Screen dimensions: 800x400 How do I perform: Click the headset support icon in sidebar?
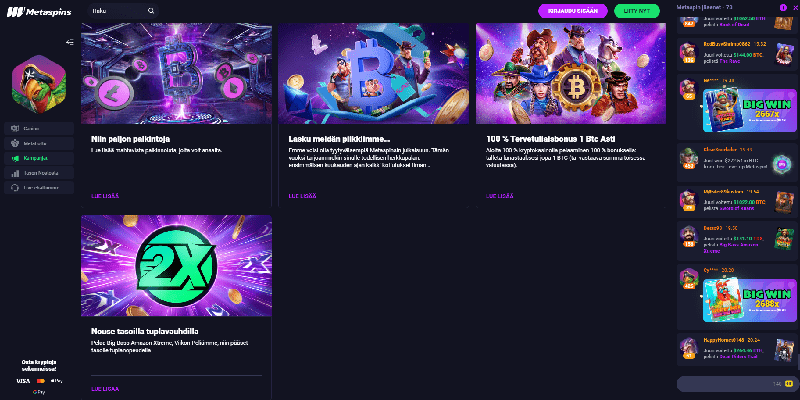pyautogui.click(x=15, y=188)
